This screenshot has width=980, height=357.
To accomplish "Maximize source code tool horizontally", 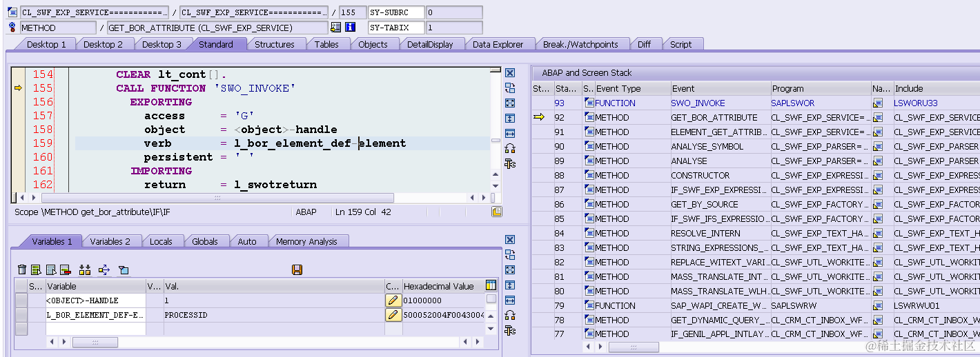I will pos(510,134).
